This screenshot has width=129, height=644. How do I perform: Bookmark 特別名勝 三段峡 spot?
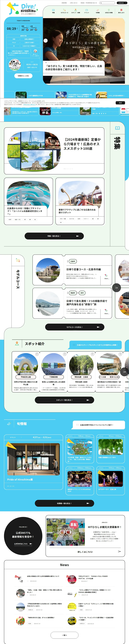(92, 354)
